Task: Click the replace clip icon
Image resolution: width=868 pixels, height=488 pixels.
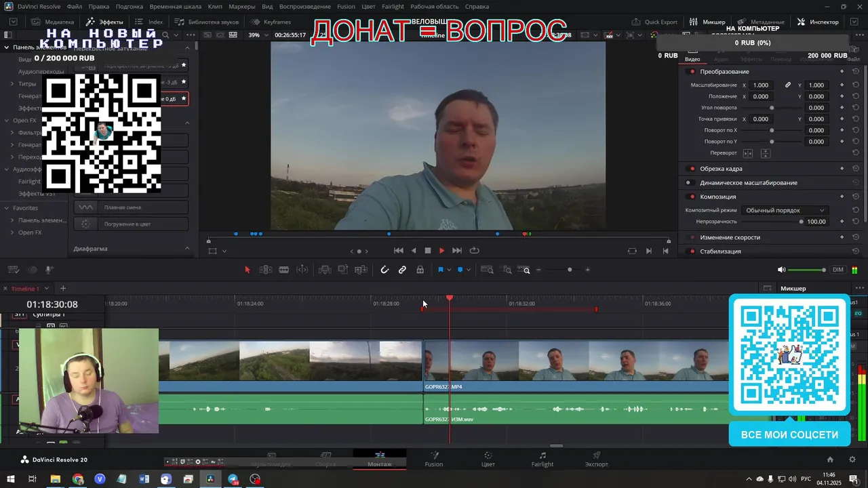Action: click(361, 270)
